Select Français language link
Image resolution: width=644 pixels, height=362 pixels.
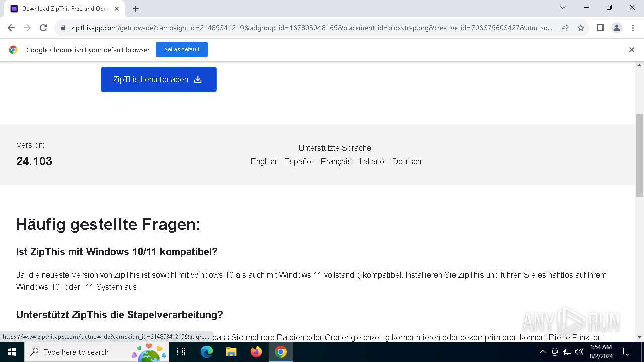tap(336, 161)
